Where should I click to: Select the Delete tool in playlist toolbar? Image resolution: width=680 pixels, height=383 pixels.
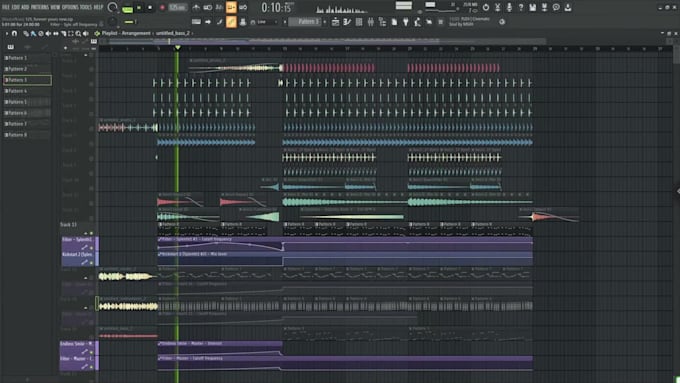pyautogui.click(x=41, y=33)
